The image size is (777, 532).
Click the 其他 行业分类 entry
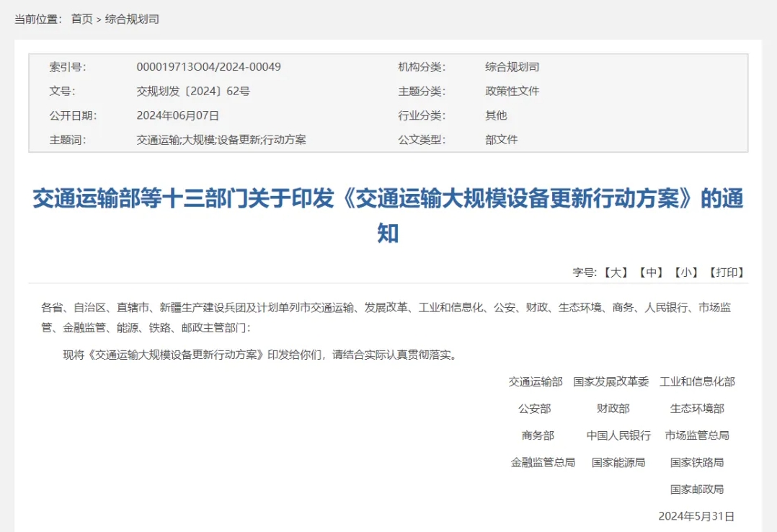(494, 115)
